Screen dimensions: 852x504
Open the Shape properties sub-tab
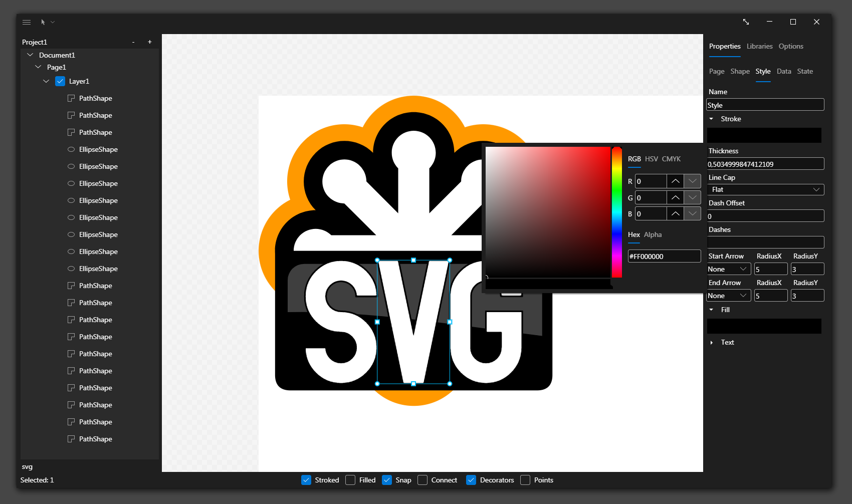click(740, 71)
